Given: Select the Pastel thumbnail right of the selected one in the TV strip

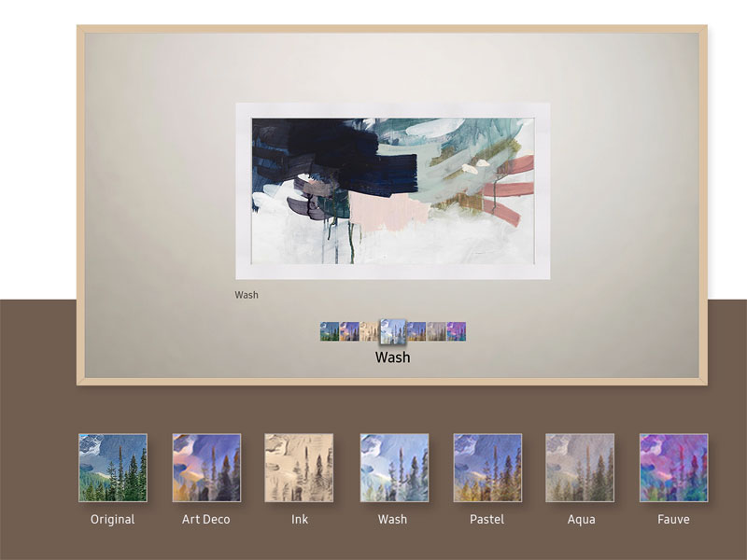Looking at the screenshot, I should pos(416,331).
